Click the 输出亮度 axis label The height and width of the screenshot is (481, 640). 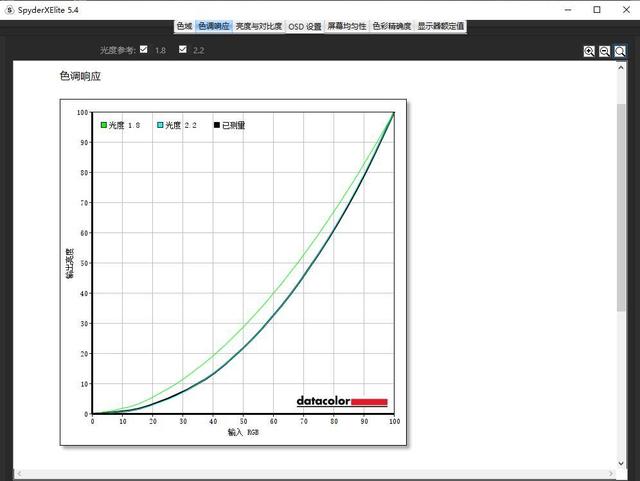(x=70, y=263)
